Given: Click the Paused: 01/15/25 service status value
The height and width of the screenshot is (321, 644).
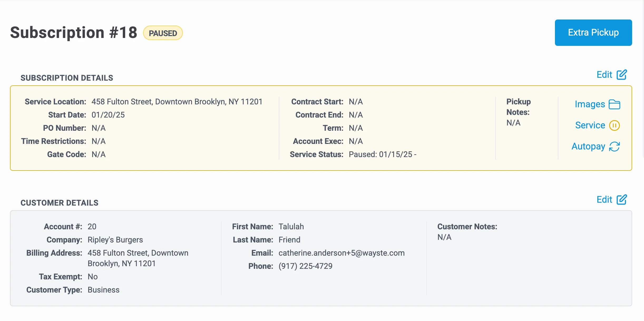Looking at the screenshot, I should point(382,154).
